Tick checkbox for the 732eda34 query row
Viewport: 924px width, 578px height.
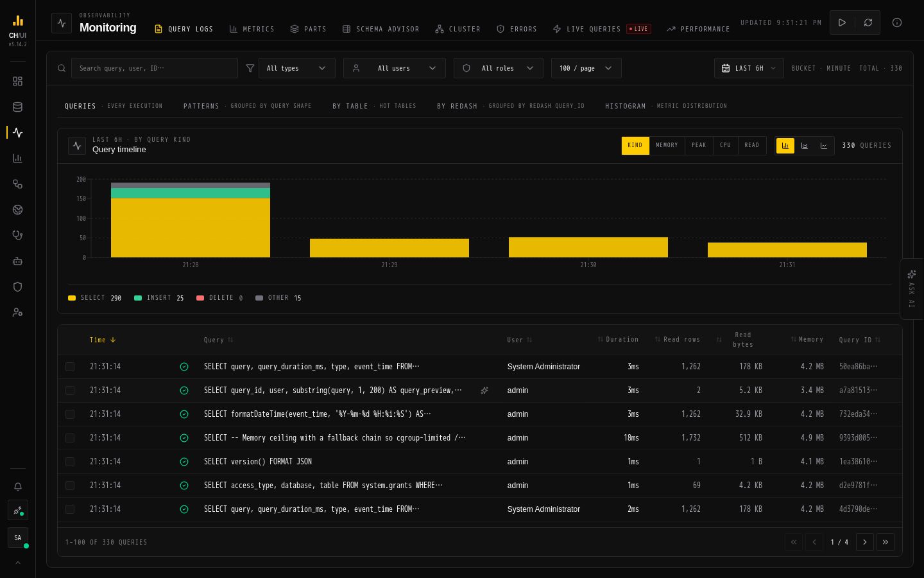(70, 414)
